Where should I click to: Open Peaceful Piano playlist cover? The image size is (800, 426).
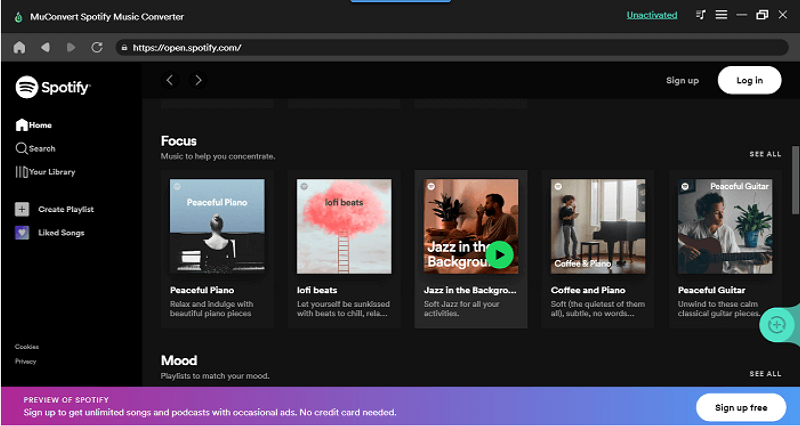pos(217,226)
